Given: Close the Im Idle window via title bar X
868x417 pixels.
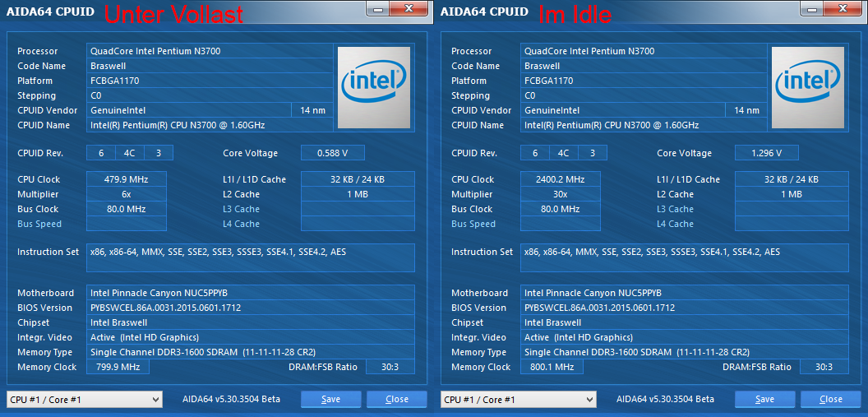Looking at the screenshot, I should (x=843, y=8).
